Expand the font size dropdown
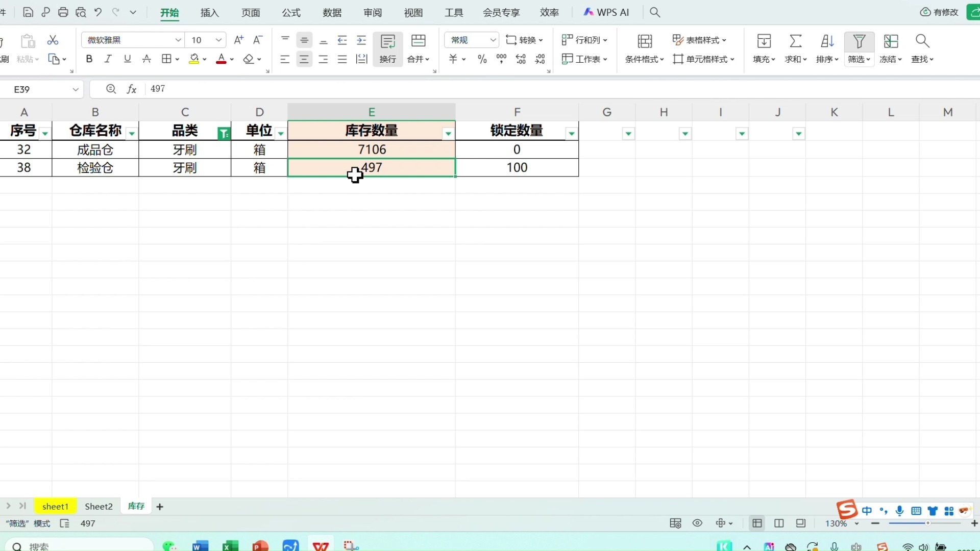Viewport: 980px width, 551px height. tap(217, 40)
